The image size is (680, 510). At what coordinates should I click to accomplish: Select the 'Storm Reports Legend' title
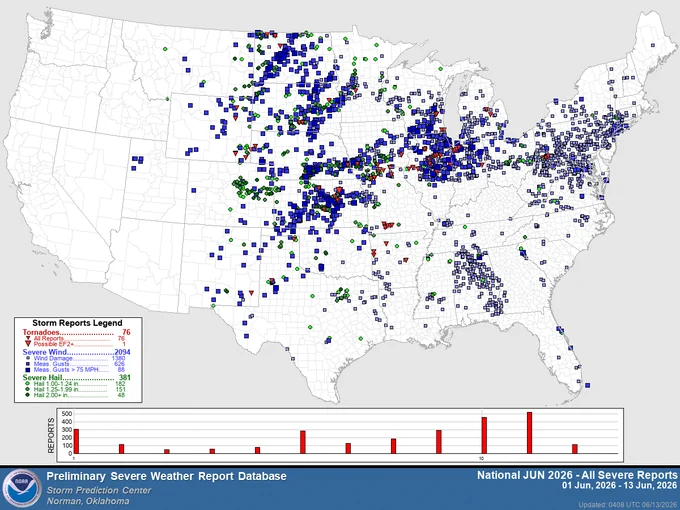point(77,323)
